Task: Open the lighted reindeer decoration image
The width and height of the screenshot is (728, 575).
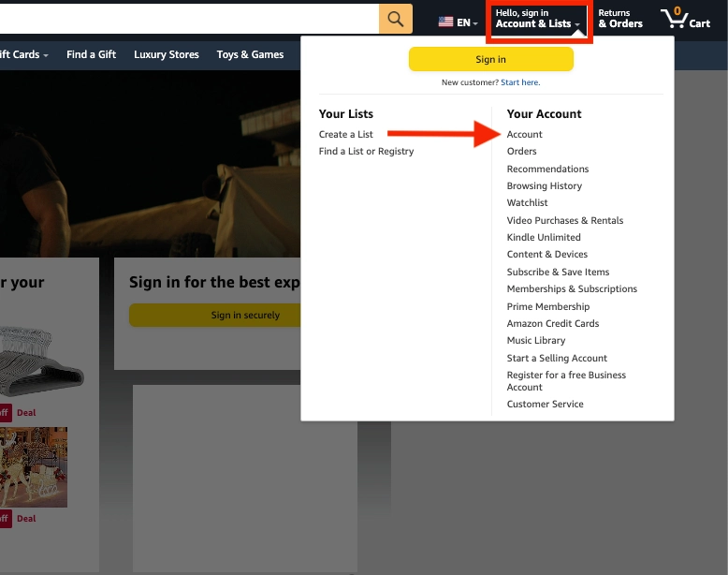Action: click(34, 466)
